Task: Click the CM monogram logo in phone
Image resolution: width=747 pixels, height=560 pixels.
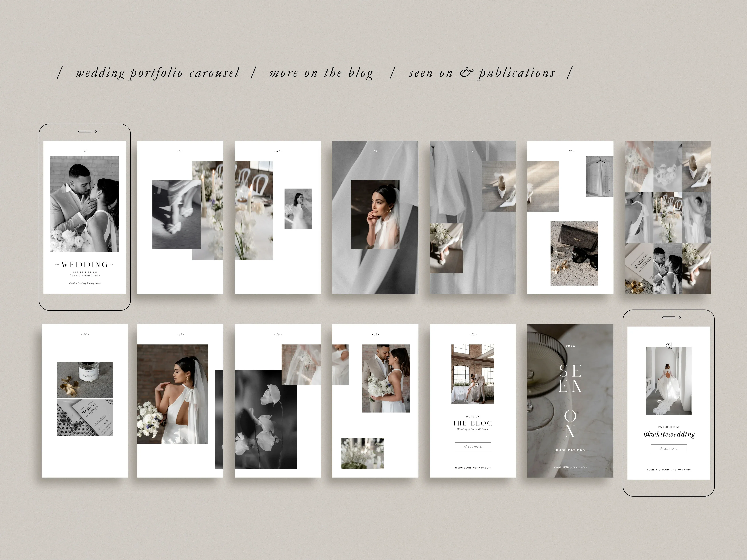Action: pos(669,346)
